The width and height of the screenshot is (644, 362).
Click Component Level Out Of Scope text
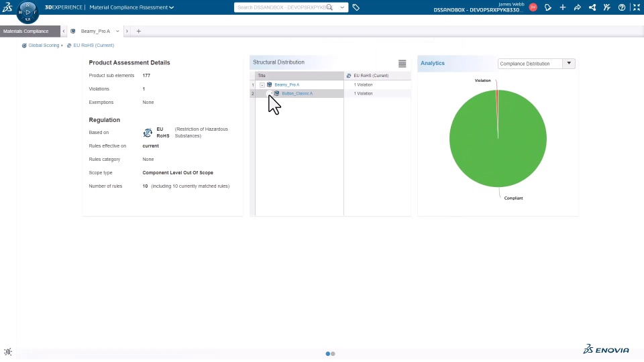[x=178, y=173]
